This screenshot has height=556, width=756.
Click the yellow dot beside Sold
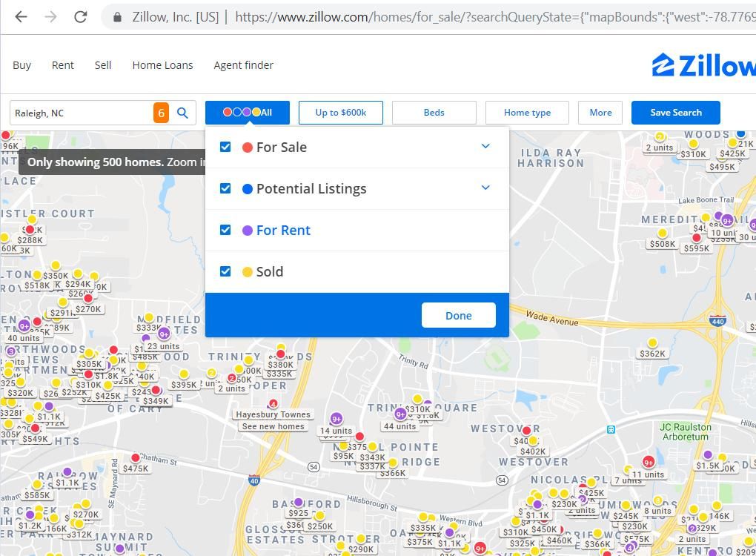coord(248,272)
